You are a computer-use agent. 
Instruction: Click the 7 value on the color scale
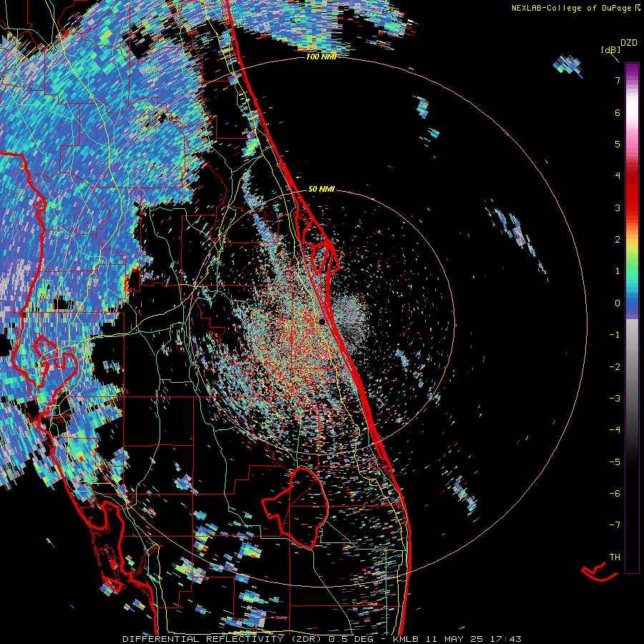[618, 80]
